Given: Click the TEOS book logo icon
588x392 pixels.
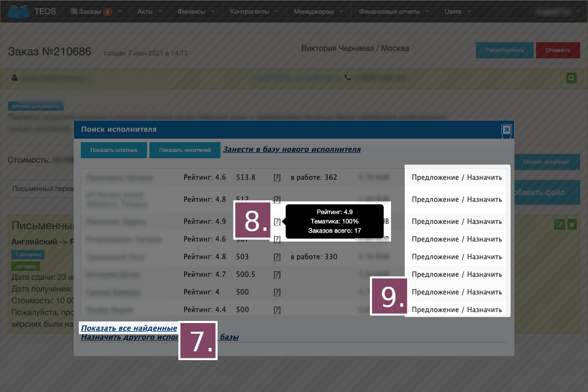Looking at the screenshot, I should (x=16, y=11).
